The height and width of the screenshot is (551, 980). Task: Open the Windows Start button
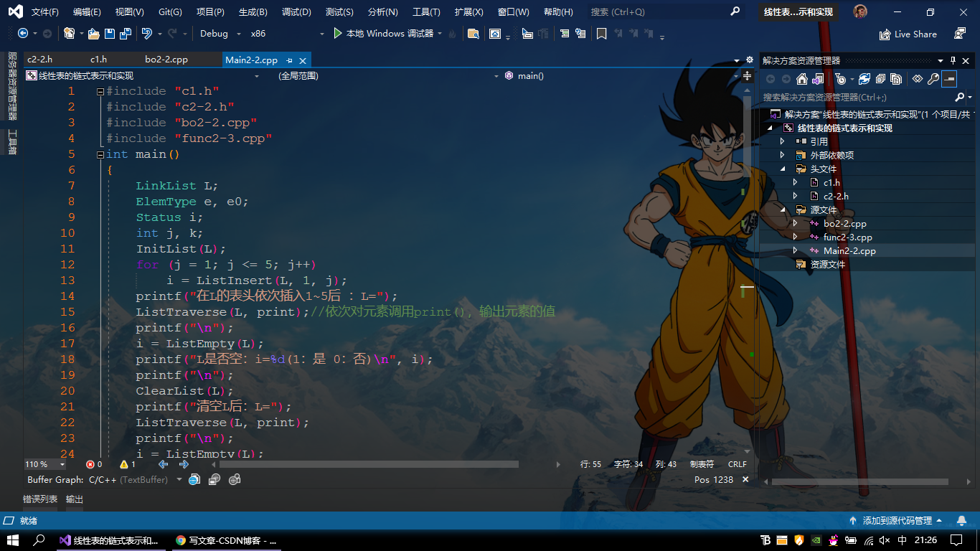coord(12,540)
